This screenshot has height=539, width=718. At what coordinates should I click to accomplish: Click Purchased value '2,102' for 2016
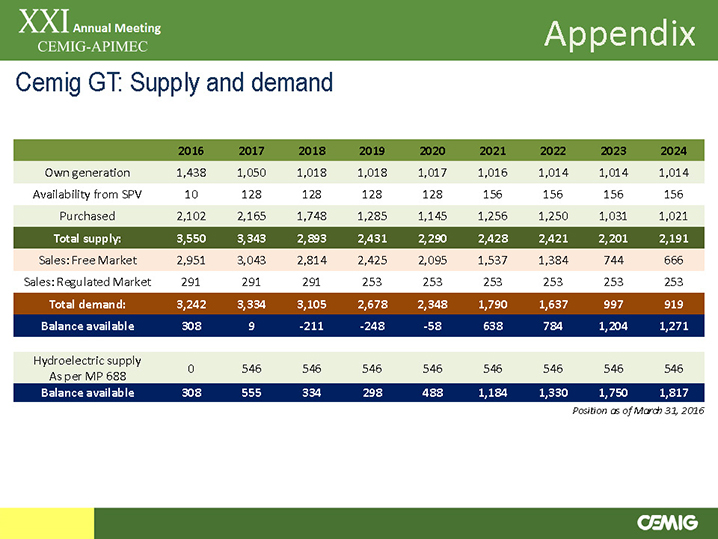pos(191,216)
